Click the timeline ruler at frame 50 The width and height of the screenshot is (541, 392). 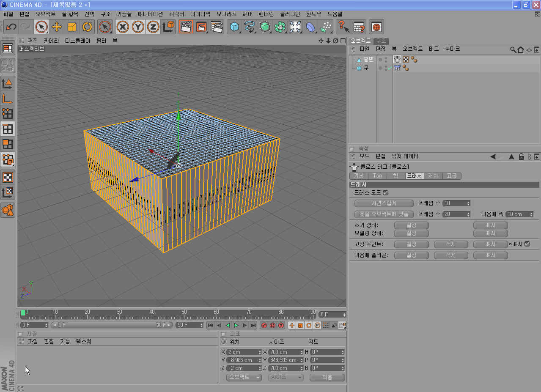click(184, 314)
